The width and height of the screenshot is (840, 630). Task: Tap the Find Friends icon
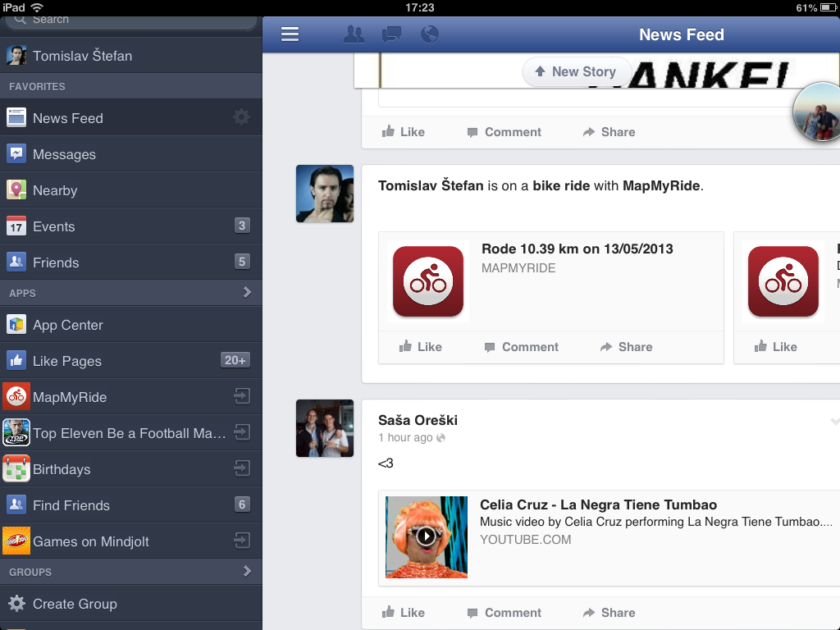[16, 504]
